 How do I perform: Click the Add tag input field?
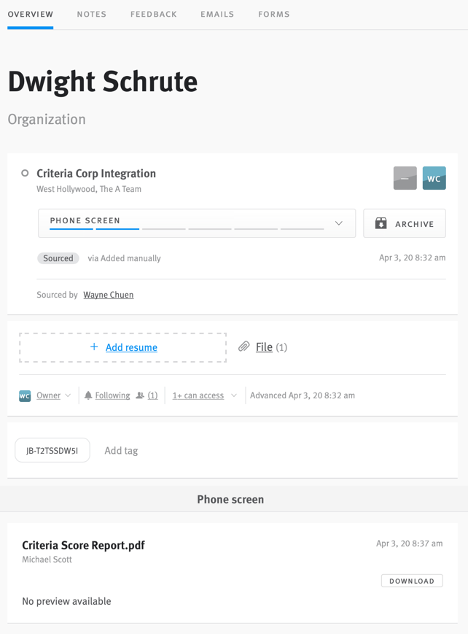pos(121,450)
